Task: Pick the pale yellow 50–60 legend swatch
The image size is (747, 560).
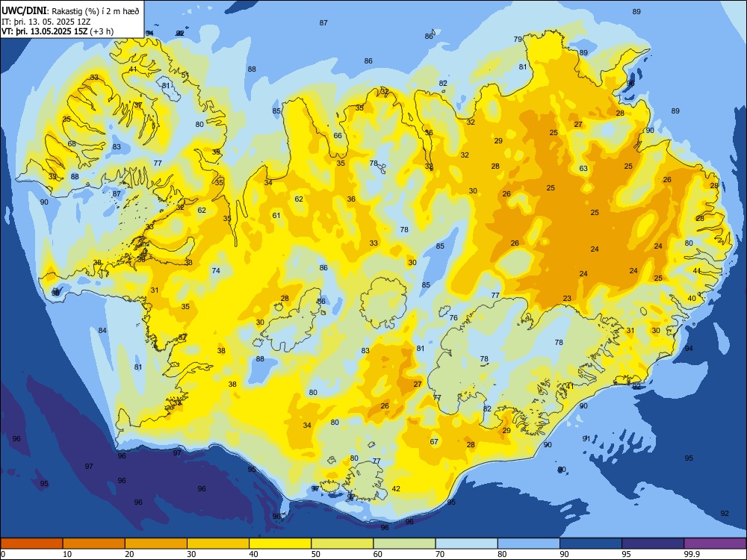Action: 342,544
